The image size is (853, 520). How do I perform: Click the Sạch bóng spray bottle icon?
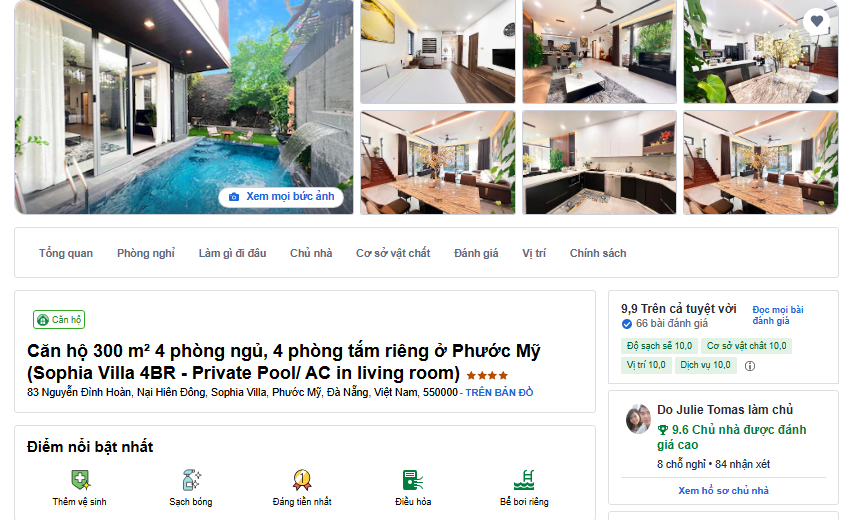click(x=191, y=480)
